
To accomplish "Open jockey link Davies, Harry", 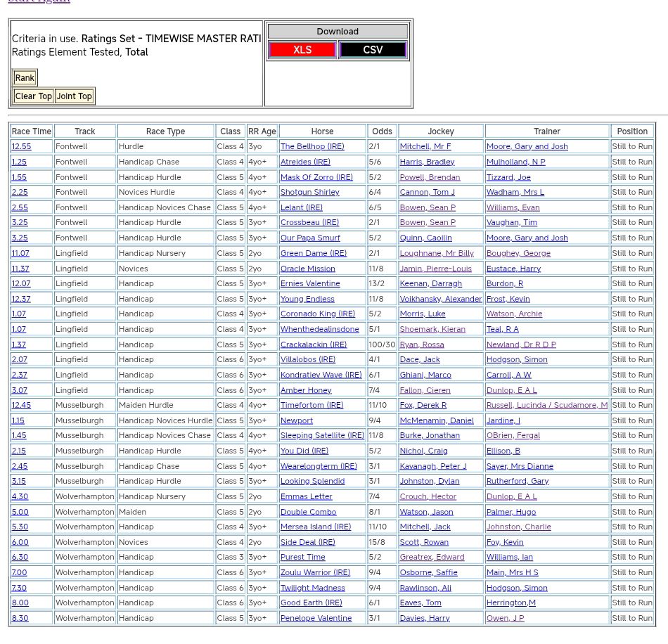I will 425,618.
